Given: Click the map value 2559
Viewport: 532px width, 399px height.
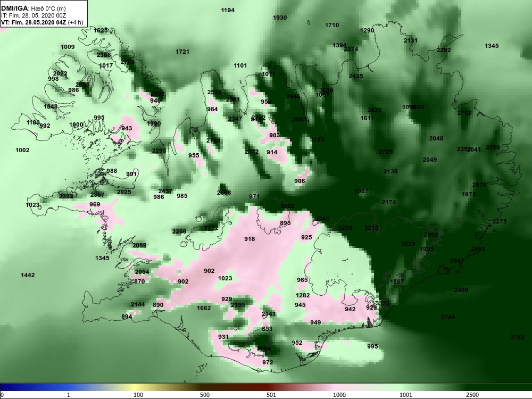Looking at the screenshot, I should (493, 147).
